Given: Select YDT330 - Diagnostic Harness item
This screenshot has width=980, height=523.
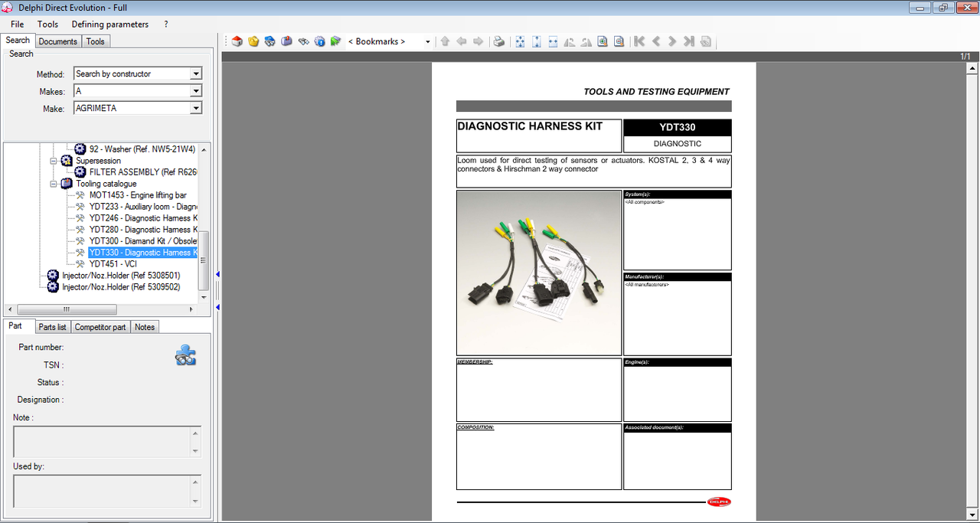Looking at the screenshot, I should point(143,253).
